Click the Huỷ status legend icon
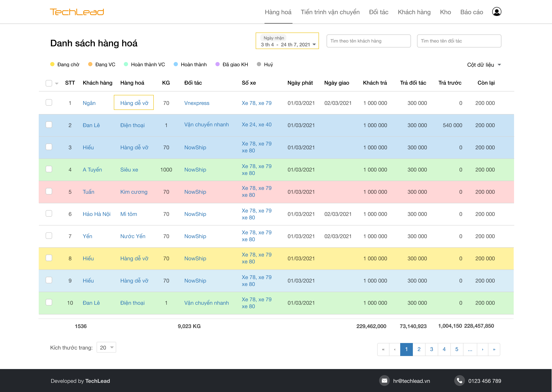Viewport: 552px width, 392px height. point(259,65)
